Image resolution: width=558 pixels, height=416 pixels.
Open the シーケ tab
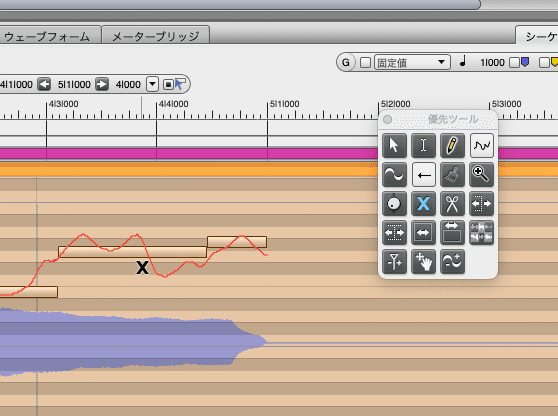point(537,35)
